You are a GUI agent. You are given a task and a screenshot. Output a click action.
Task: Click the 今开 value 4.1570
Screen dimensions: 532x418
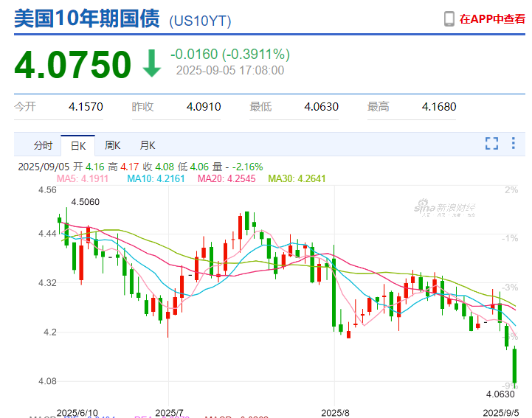tap(86, 107)
